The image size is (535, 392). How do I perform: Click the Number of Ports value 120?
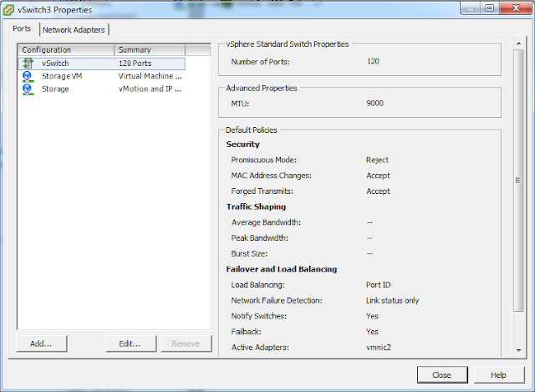pos(373,61)
